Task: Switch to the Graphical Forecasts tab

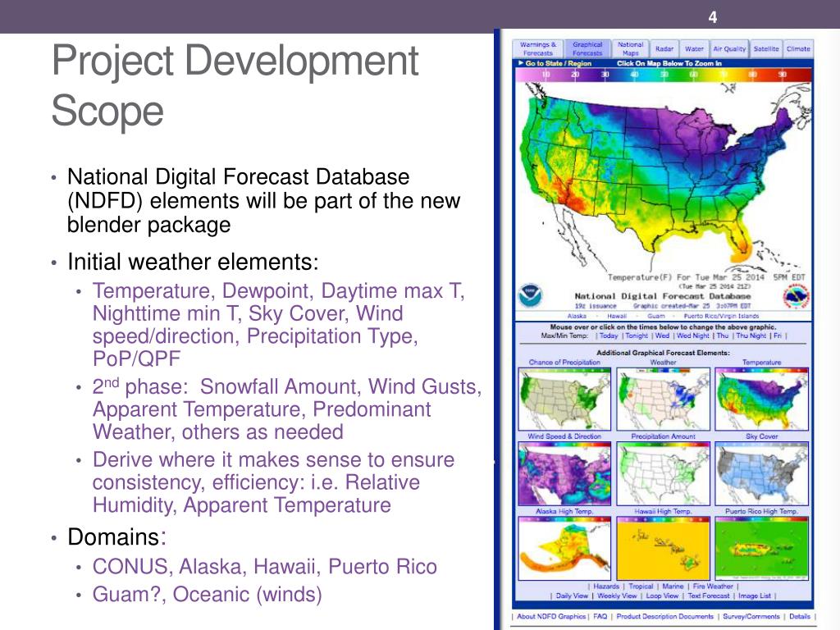Action: point(587,48)
